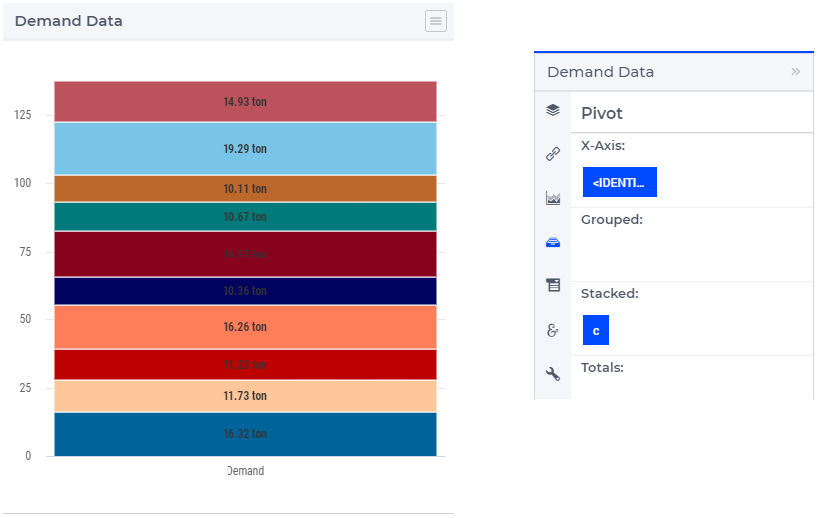Click the Demand x-axis label
Screen dimensions: 820x518
245,471
